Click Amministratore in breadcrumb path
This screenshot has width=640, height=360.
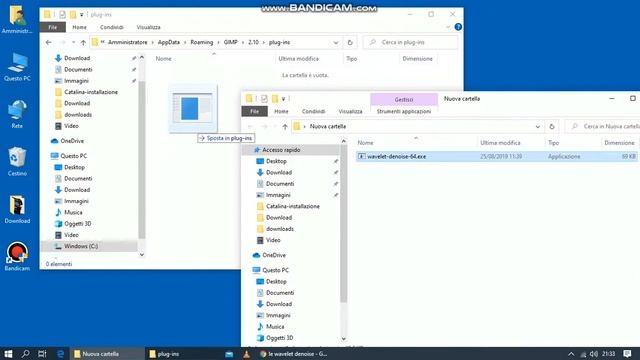click(x=127, y=42)
